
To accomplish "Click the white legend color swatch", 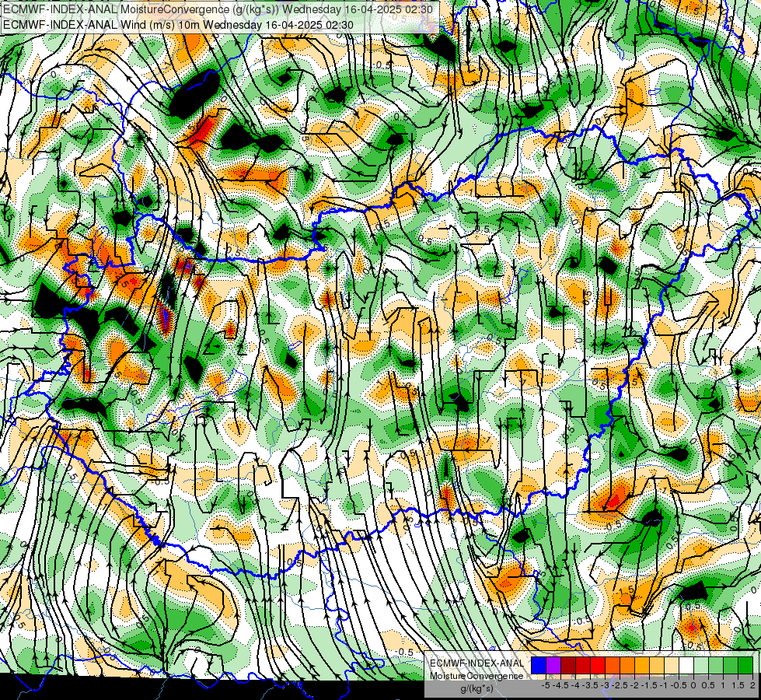I will click(686, 666).
